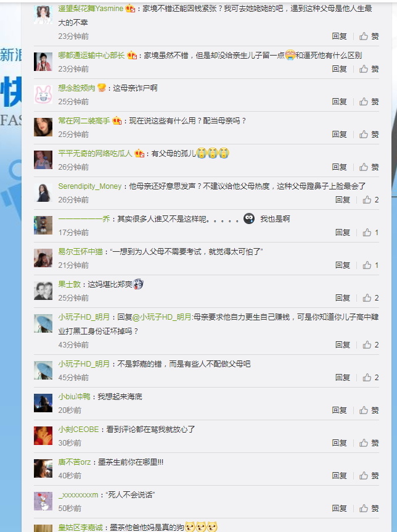Viewport: 397px width, 532px height.
Task: Click the member badge beside 平平无奇的网络吃瓜人
Action: pos(139,154)
